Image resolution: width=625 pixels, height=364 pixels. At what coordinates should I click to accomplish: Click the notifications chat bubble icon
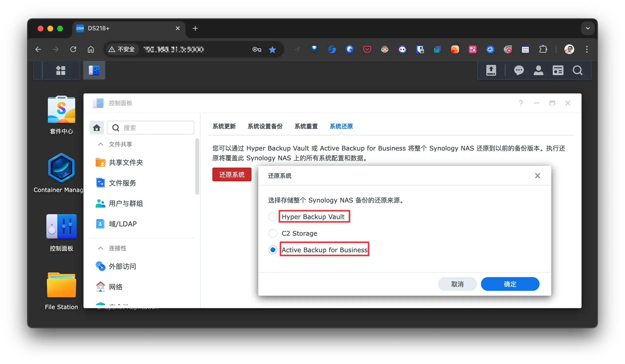(x=519, y=70)
